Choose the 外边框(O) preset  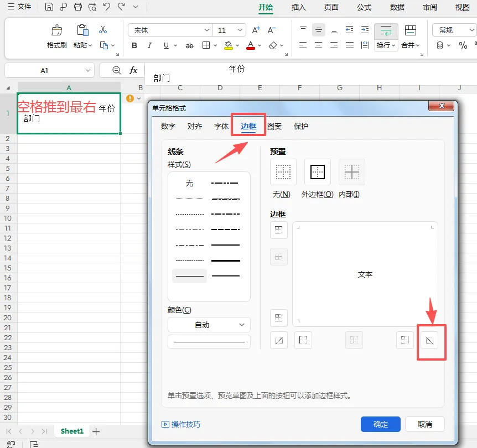pyautogui.click(x=317, y=172)
